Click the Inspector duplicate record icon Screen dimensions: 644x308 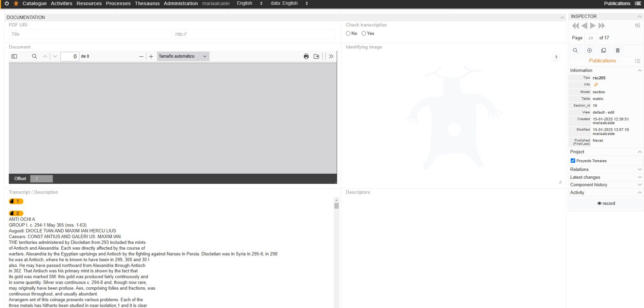(604, 51)
